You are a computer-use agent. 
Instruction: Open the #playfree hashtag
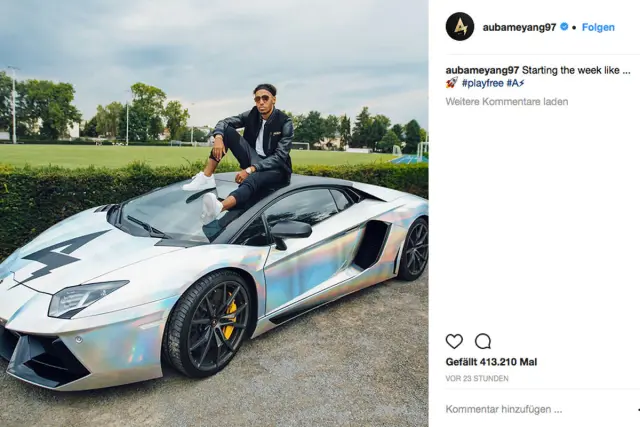pyautogui.click(x=482, y=83)
